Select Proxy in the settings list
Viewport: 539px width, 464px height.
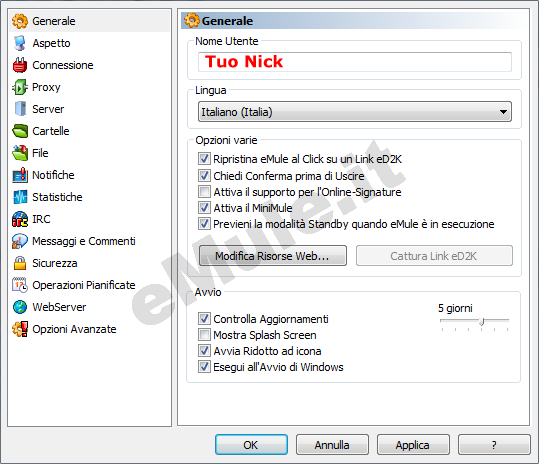[x=46, y=87]
